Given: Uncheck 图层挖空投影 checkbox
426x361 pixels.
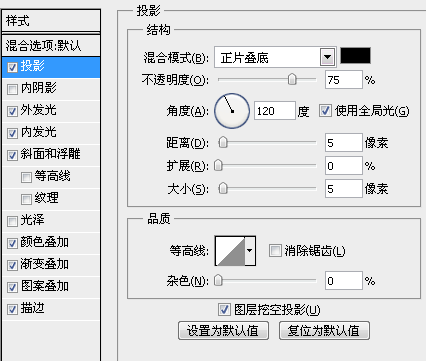Looking at the screenshot, I should (x=224, y=310).
